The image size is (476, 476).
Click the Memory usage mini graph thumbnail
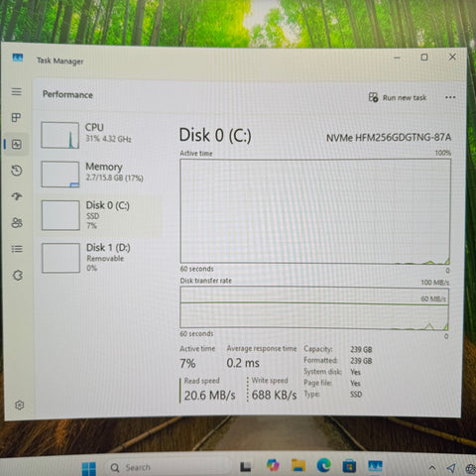[x=60, y=175]
